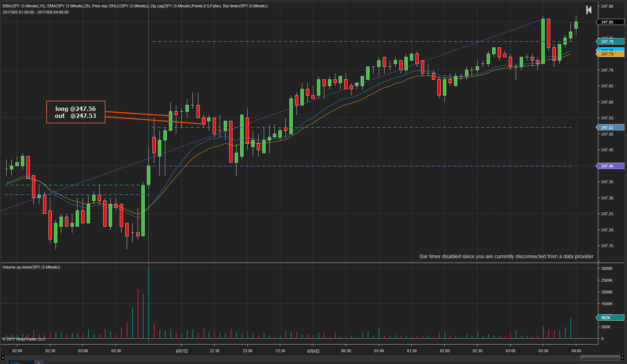Add a new chart tab with plus button
This screenshot has width=627, height=364.
point(39,363)
